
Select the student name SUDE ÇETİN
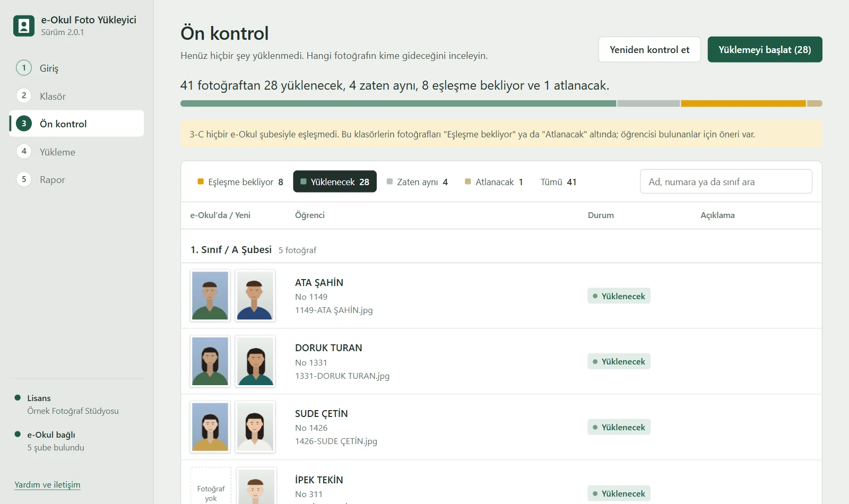(322, 414)
